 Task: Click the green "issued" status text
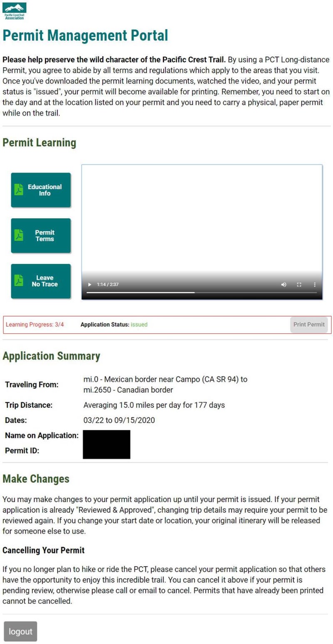click(x=139, y=325)
